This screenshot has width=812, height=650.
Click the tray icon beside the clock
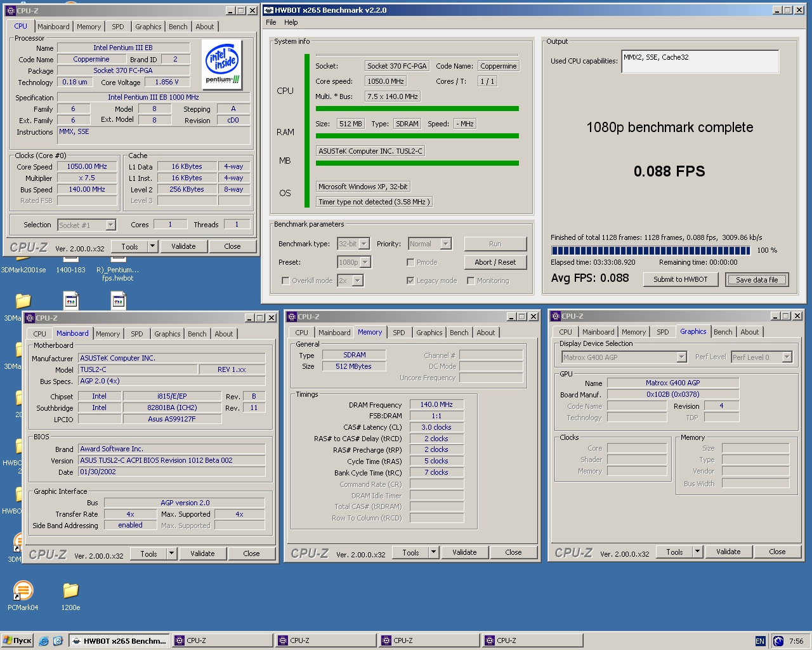(x=778, y=641)
